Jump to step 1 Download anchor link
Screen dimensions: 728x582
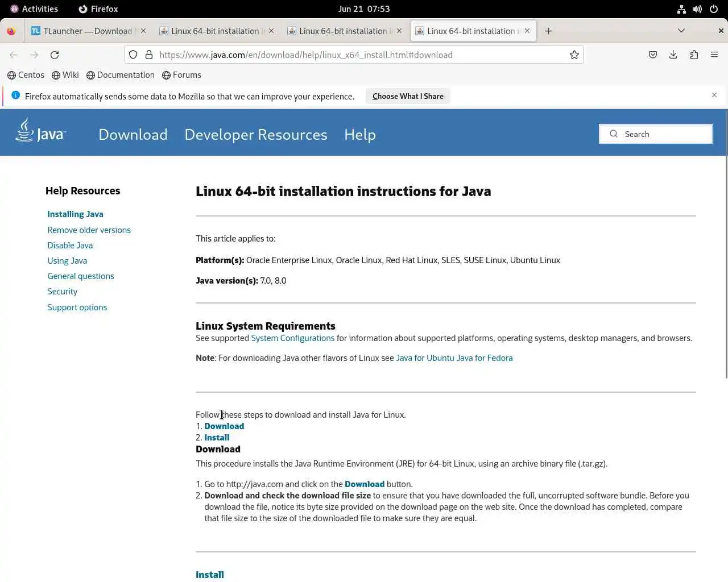point(224,426)
